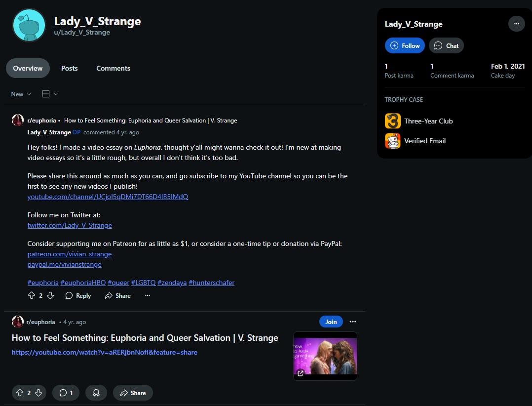
Task: Click the #hunterschafer hashtag
Action: click(x=211, y=283)
